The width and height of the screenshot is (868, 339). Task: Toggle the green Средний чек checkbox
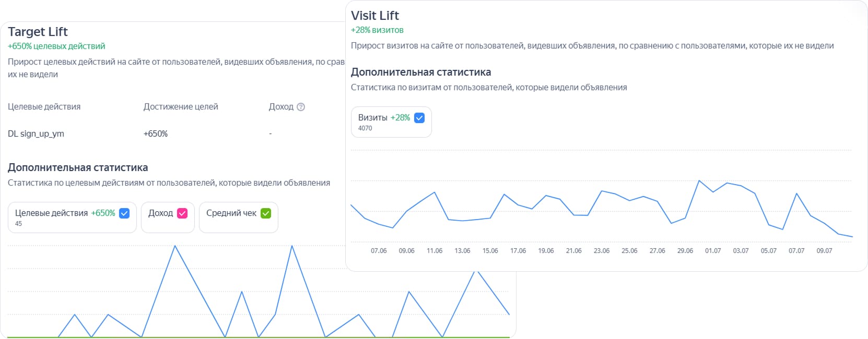point(266,213)
